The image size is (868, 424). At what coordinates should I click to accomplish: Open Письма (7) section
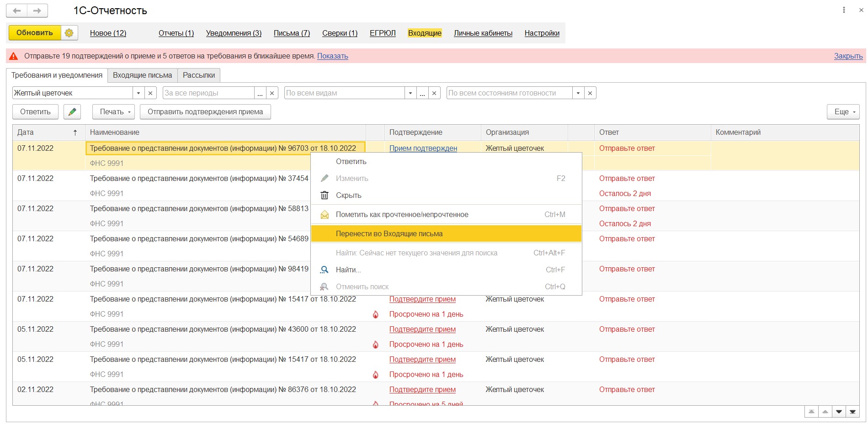coord(292,33)
